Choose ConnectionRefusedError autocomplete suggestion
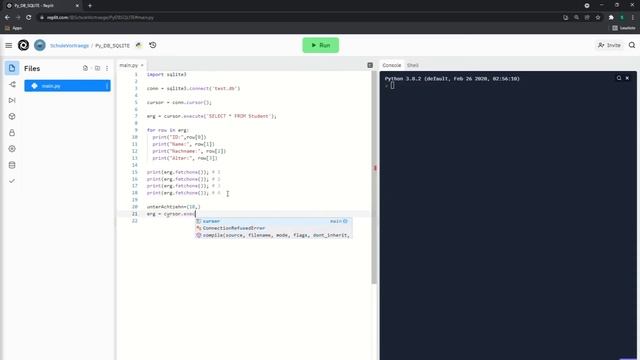640x360 pixels. 273,228
